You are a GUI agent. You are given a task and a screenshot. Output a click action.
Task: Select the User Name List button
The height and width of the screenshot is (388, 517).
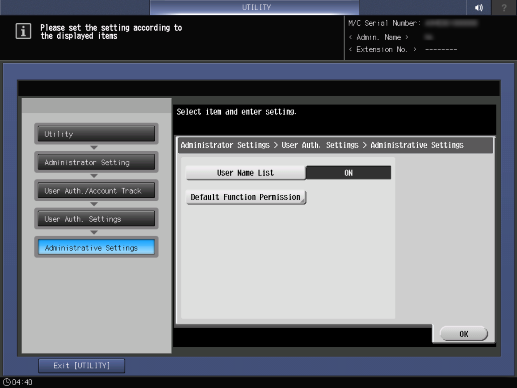click(x=246, y=173)
